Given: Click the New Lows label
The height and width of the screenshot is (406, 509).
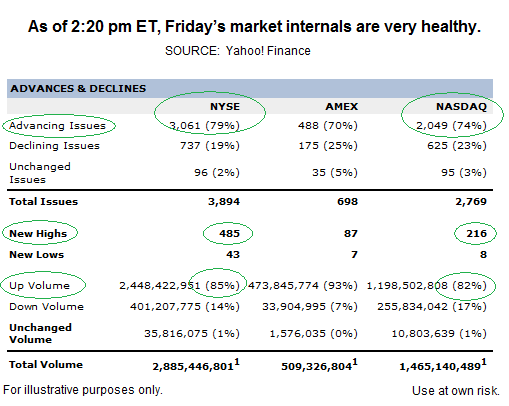Looking at the screenshot, I should (x=37, y=254).
